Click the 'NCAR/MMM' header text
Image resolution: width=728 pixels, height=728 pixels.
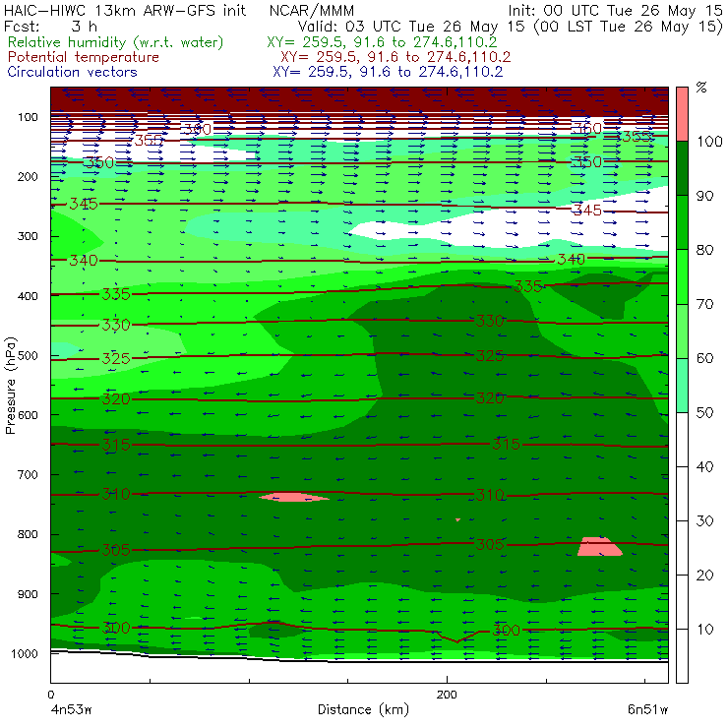click(x=312, y=11)
